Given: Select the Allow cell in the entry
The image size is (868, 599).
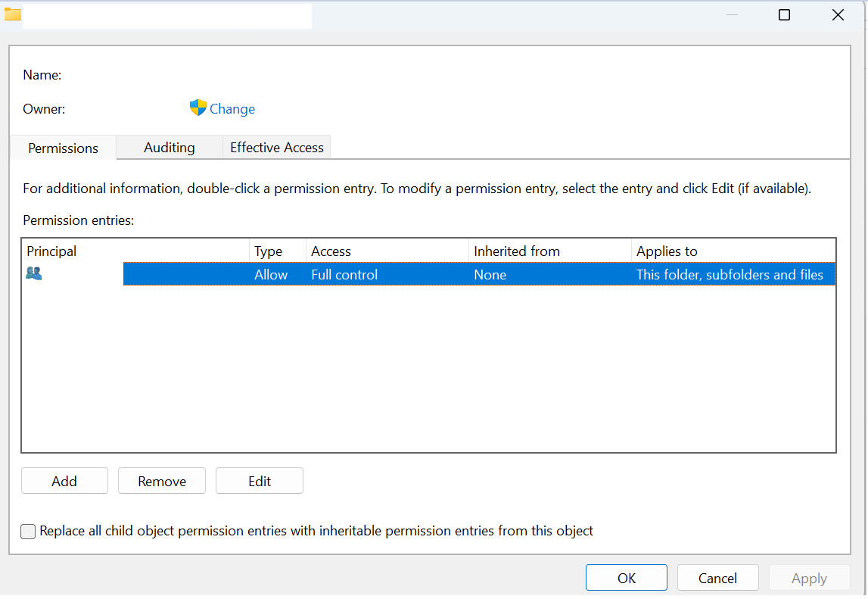Looking at the screenshot, I should [x=271, y=275].
